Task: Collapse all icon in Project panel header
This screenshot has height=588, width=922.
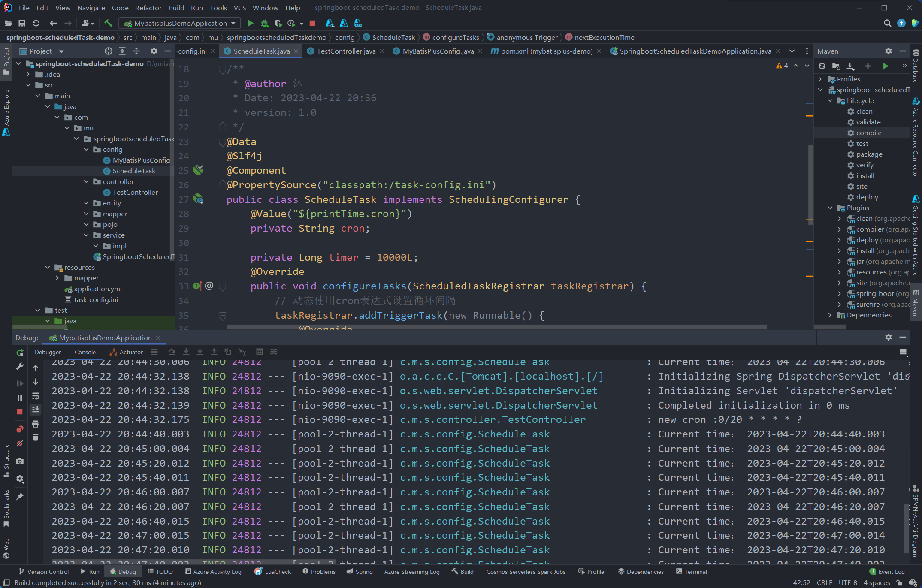Action: pos(136,51)
